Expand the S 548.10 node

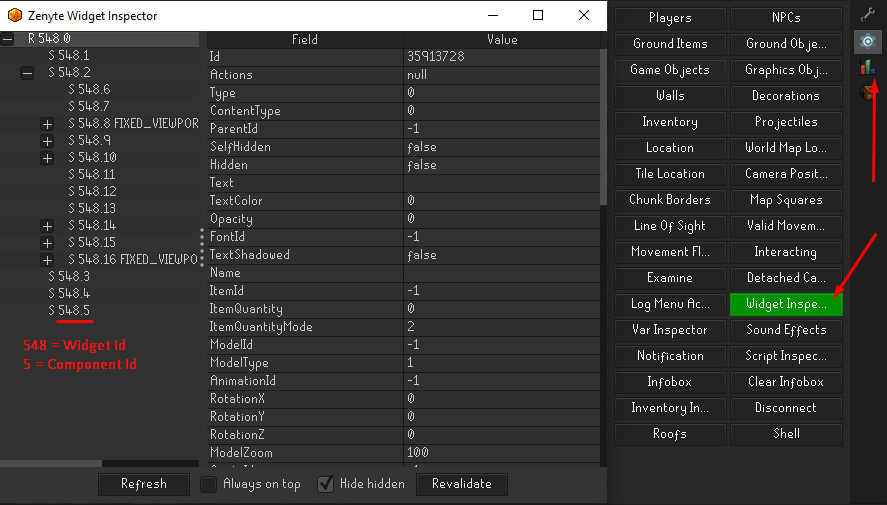47,158
